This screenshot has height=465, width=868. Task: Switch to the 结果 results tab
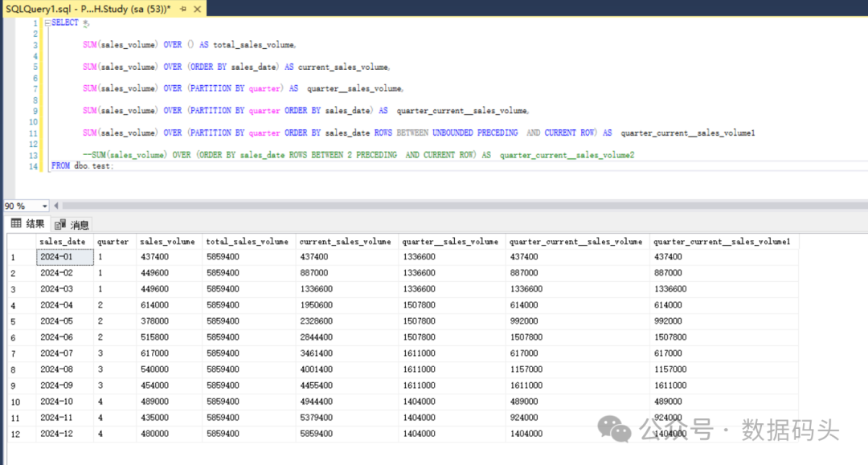coord(28,224)
